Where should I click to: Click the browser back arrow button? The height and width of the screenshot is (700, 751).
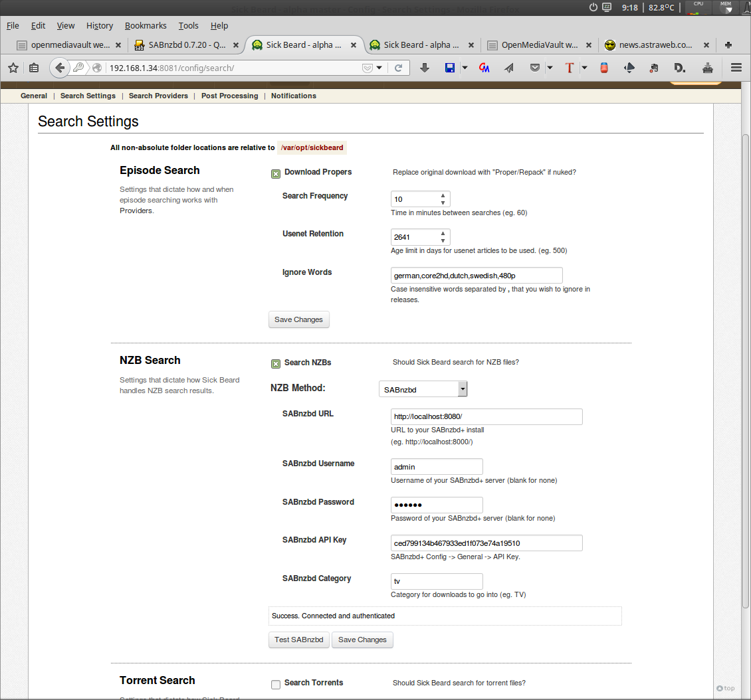click(x=60, y=68)
